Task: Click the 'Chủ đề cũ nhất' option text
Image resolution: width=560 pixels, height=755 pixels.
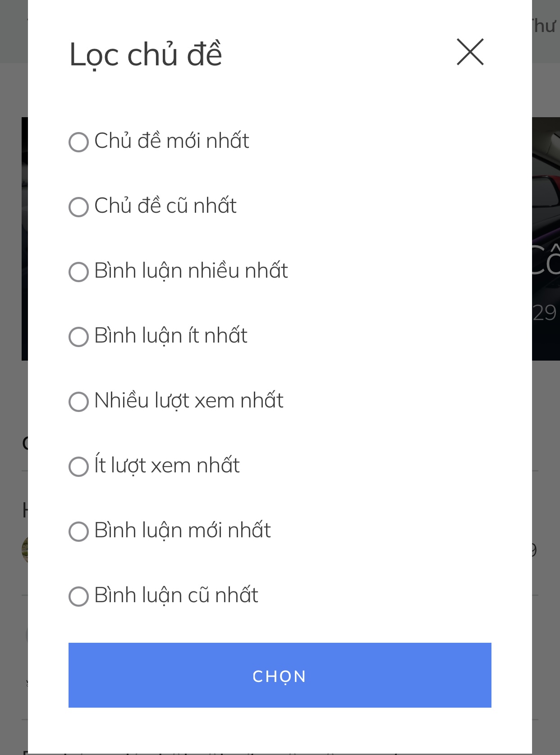Action: tap(165, 206)
